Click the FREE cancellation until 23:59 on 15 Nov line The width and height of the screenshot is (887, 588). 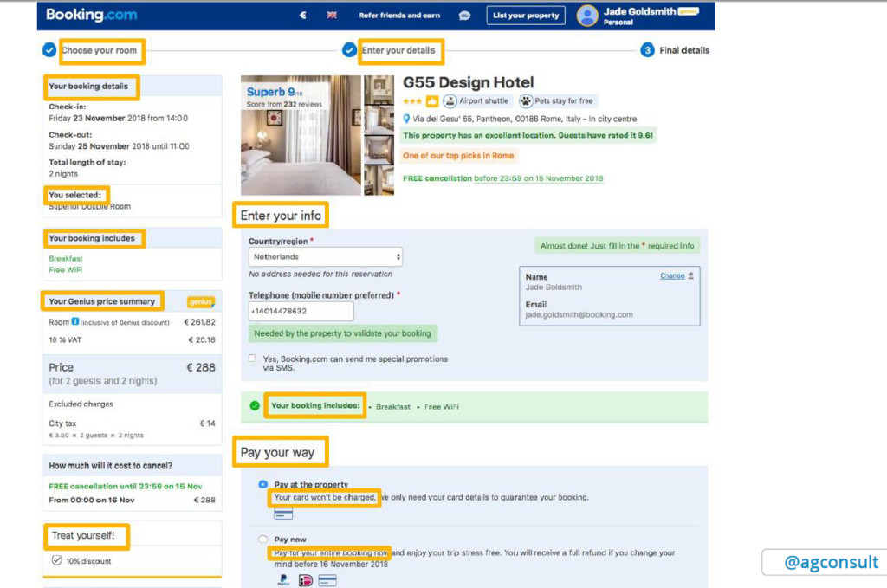click(x=125, y=486)
